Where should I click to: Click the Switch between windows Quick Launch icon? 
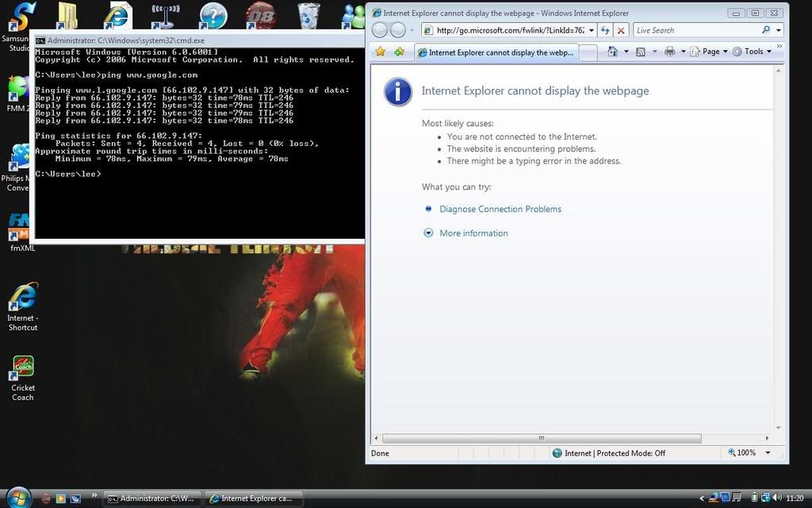(x=75, y=498)
